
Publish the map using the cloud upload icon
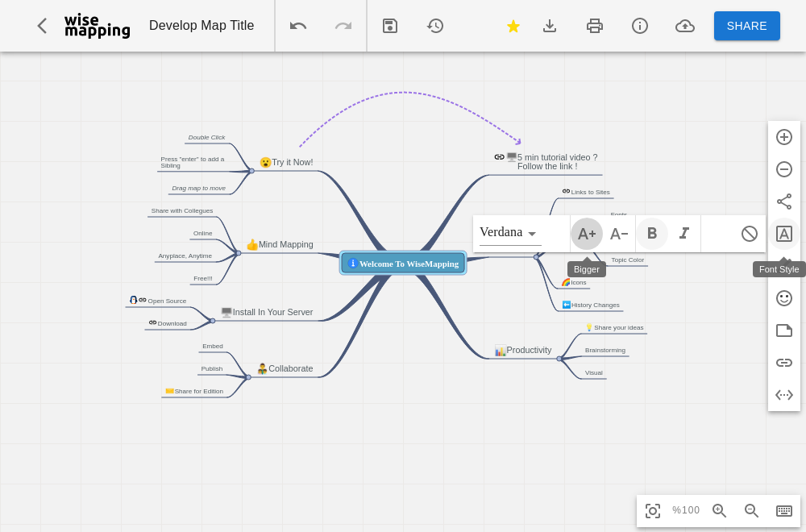pos(684,26)
